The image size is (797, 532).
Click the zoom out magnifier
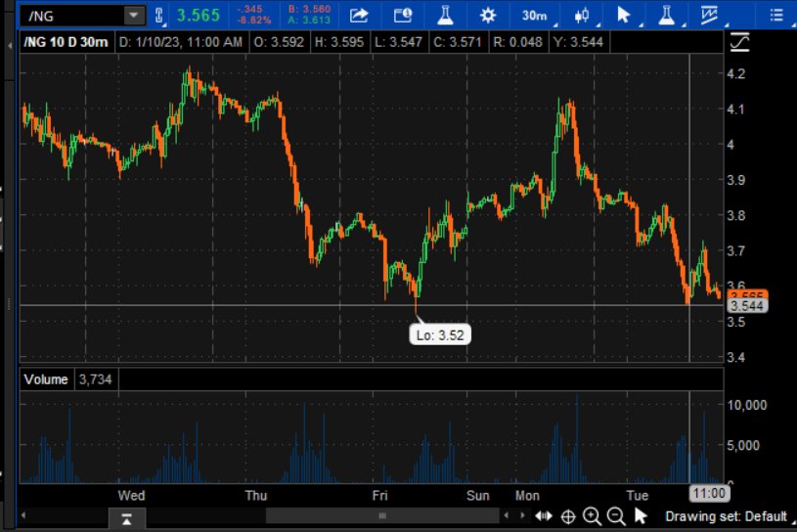pos(616,516)
